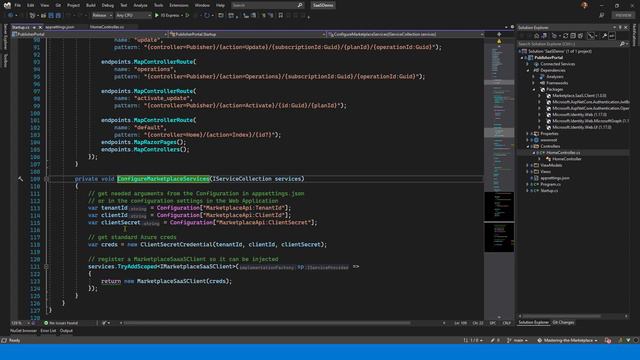Open the Extensions menu
The image size is (640, 360).
coord(179,5)
